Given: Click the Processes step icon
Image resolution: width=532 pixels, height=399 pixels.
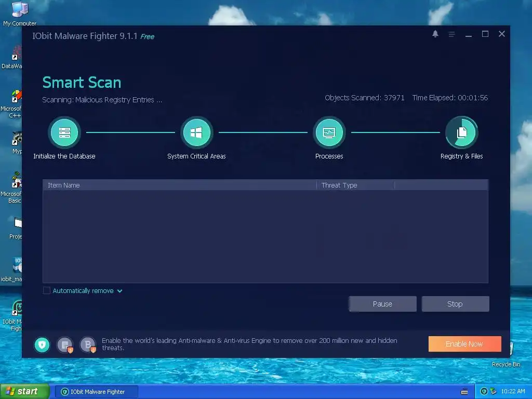Looking at the screenshot, I should point(329,132).
